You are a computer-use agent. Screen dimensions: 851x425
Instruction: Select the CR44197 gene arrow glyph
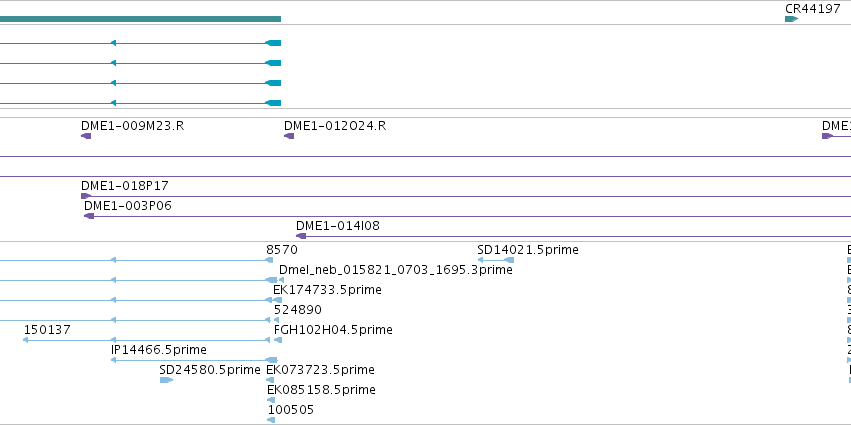791,19
